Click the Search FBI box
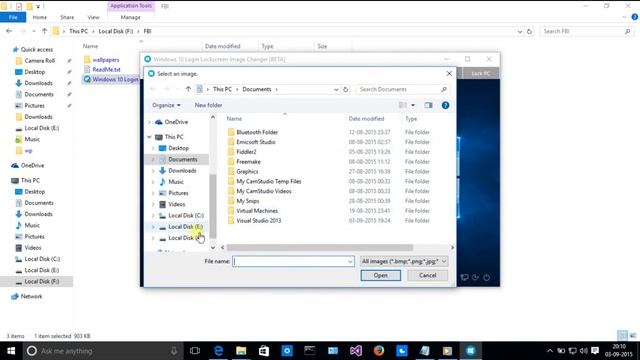The image size is (640, 360). (586, 31)
